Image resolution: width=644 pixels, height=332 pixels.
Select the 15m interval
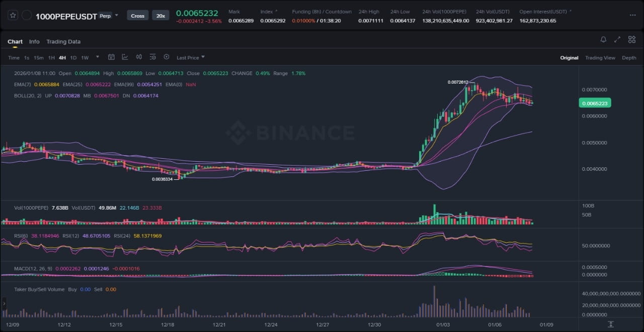[38, 57]
